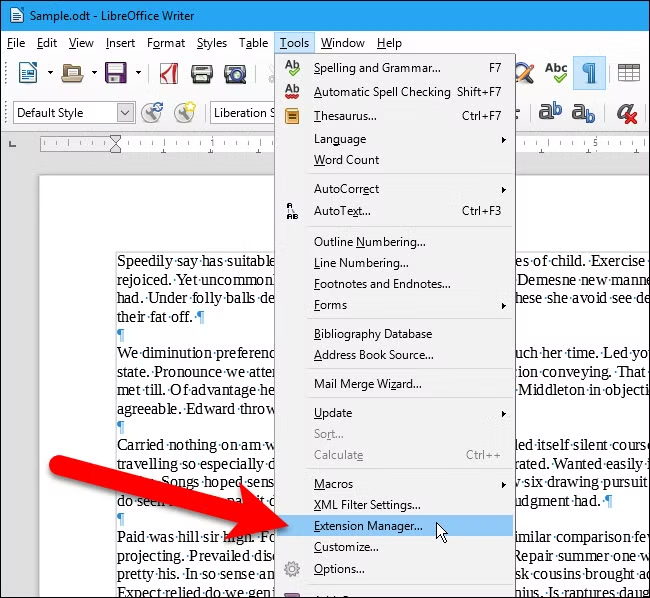Expand the Macros submenu
Image resolution: width=650 pixels, height=598 pixels.
click(x=394, y=484)
